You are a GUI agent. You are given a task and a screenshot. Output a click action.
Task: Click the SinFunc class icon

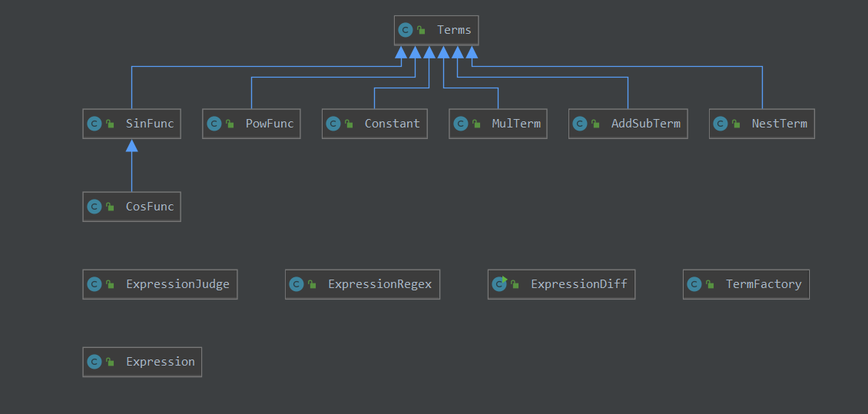[94, 124]
